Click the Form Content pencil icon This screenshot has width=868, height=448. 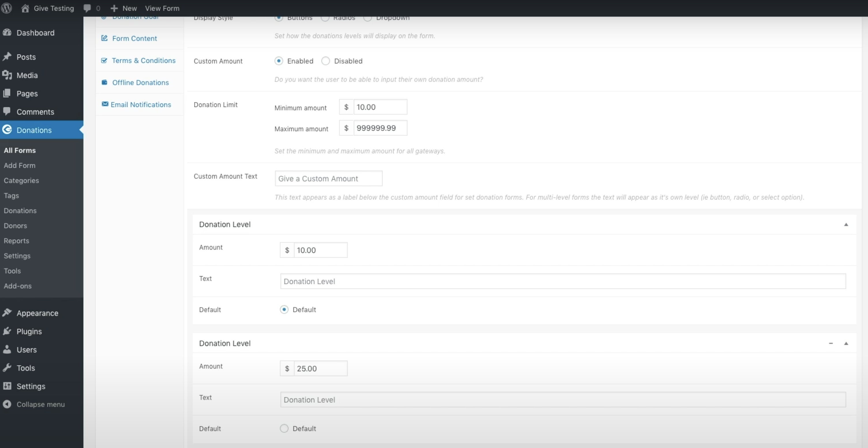click(104, 38)
